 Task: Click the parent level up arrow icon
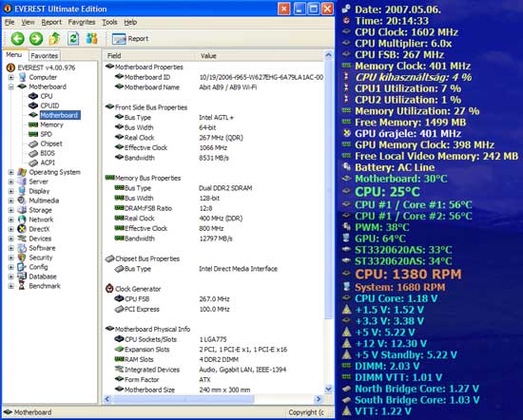54,39
